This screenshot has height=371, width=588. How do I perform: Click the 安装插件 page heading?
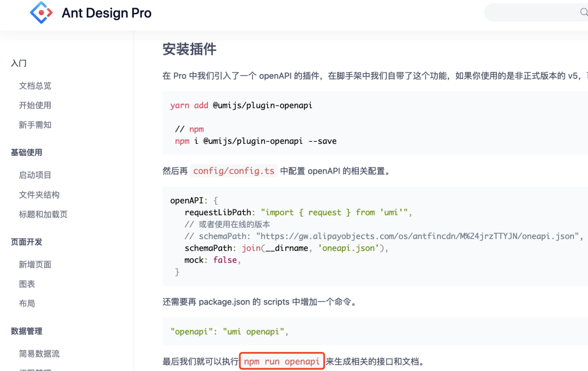[189, 49]
